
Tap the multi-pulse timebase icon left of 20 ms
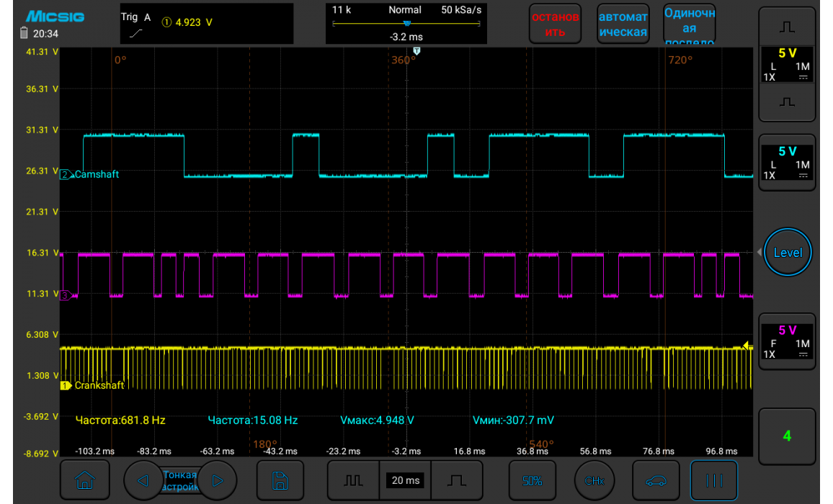[352, 480]
